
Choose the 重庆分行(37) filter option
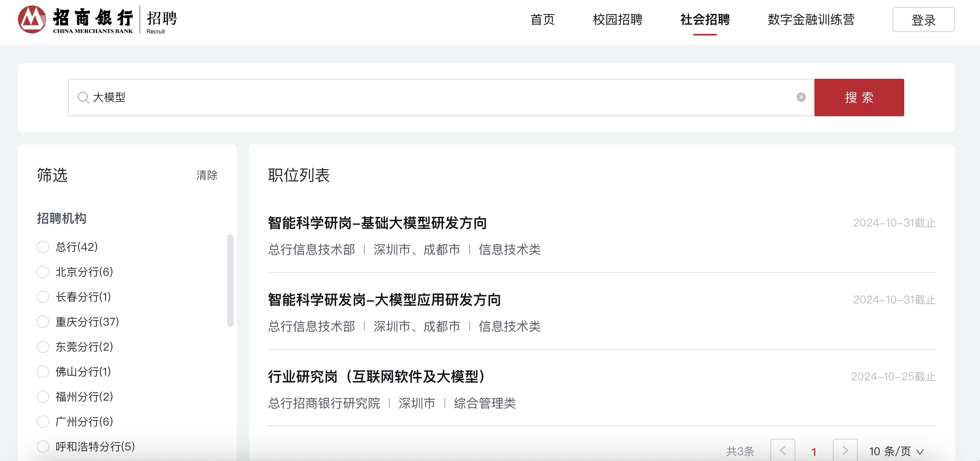tap(43, 322)
